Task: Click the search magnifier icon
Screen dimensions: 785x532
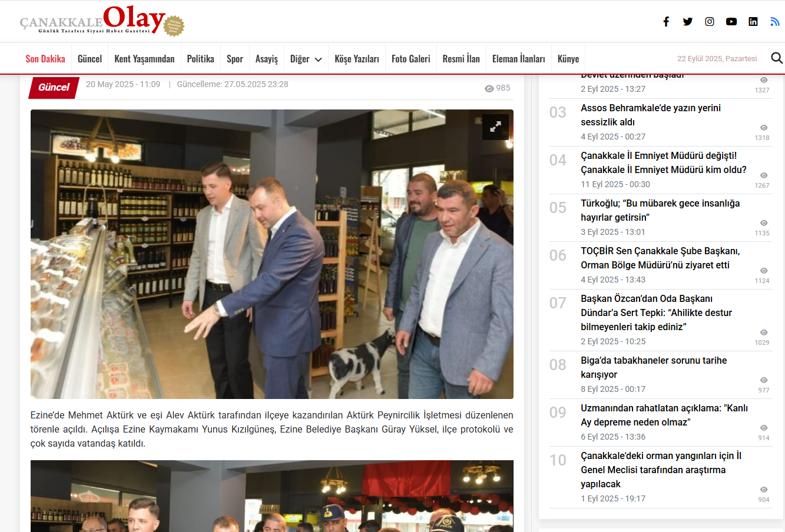Action: pos(777,58)
